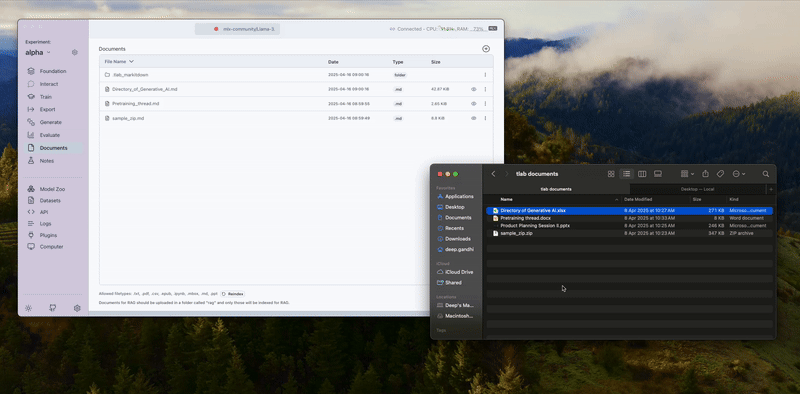Click the Finder Tags icon

(720, 174)
